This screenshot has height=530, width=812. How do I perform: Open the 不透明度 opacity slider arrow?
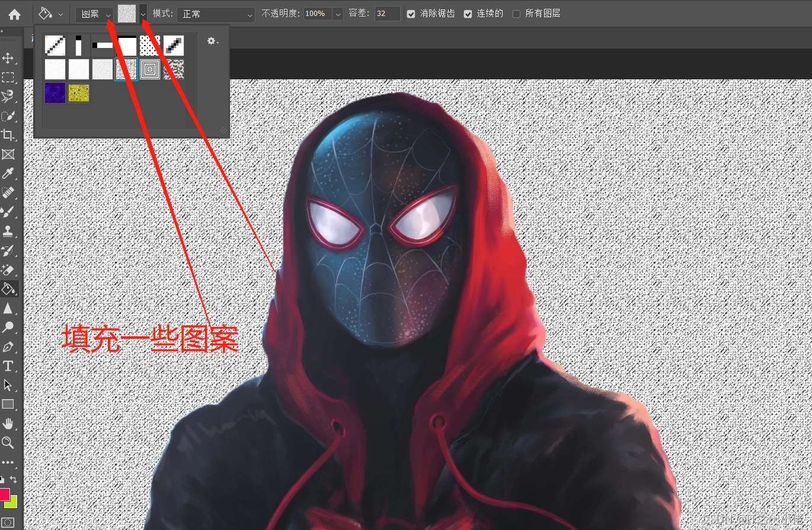click(338, 14)
